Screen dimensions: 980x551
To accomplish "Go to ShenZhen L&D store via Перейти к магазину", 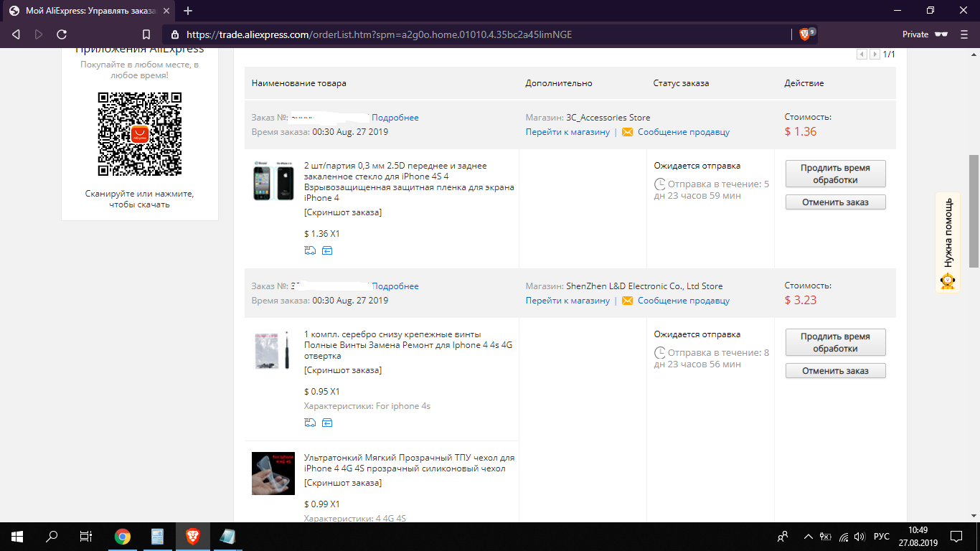I will (x=567, y=301).
